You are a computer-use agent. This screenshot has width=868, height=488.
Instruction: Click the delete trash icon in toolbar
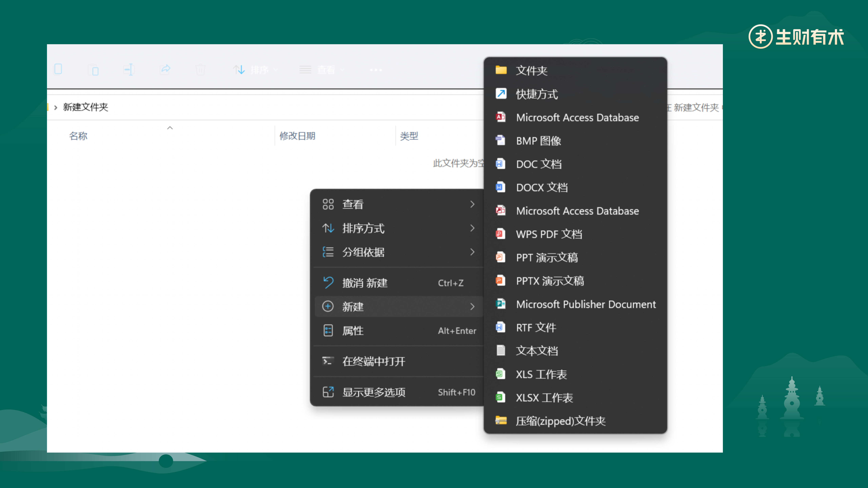[201, 70]
